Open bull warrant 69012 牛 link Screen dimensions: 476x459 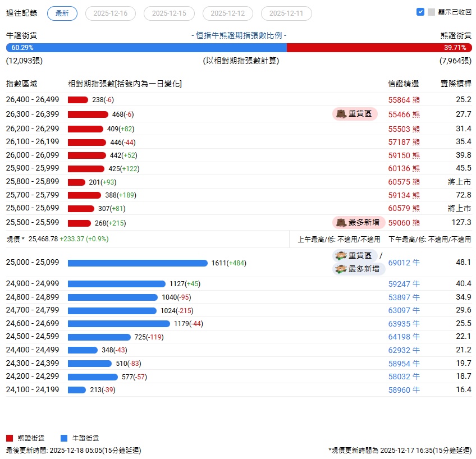pyautogui.click(x=404, y=263)
